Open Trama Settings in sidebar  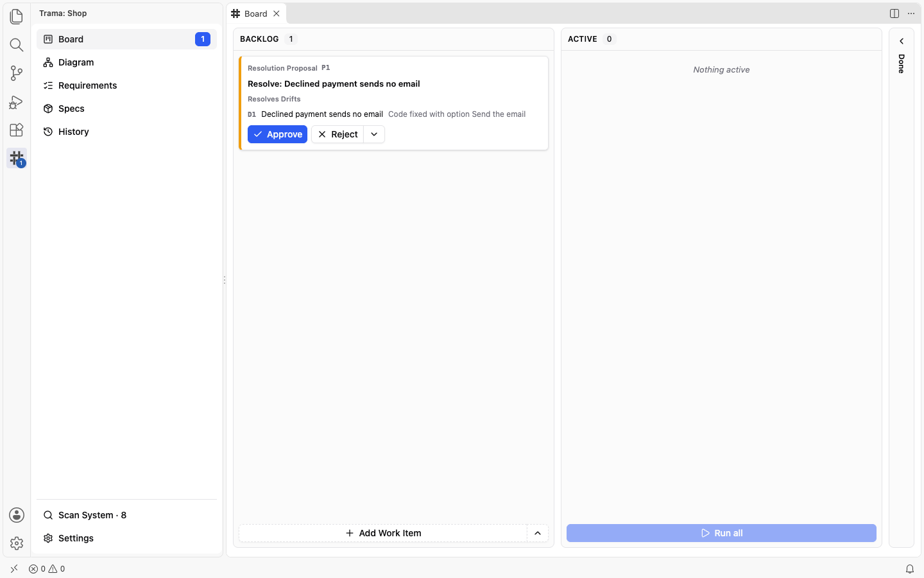click(126, 538)
